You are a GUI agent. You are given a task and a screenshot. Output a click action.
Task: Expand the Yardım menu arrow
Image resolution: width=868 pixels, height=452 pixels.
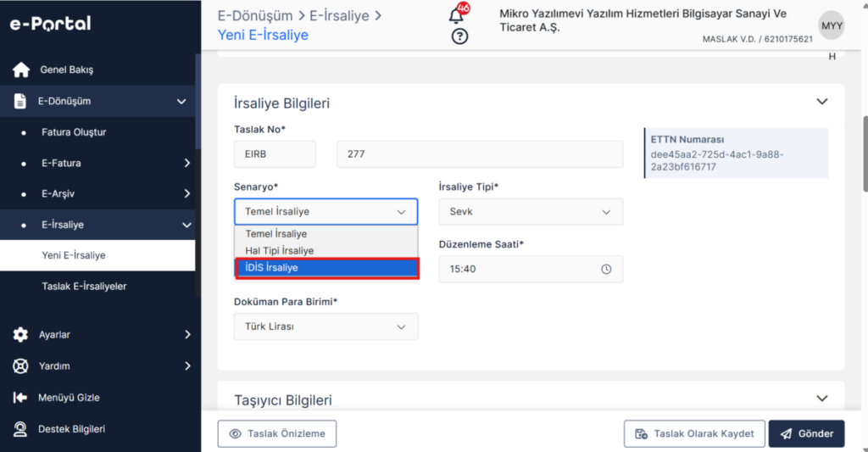[187, 366]
